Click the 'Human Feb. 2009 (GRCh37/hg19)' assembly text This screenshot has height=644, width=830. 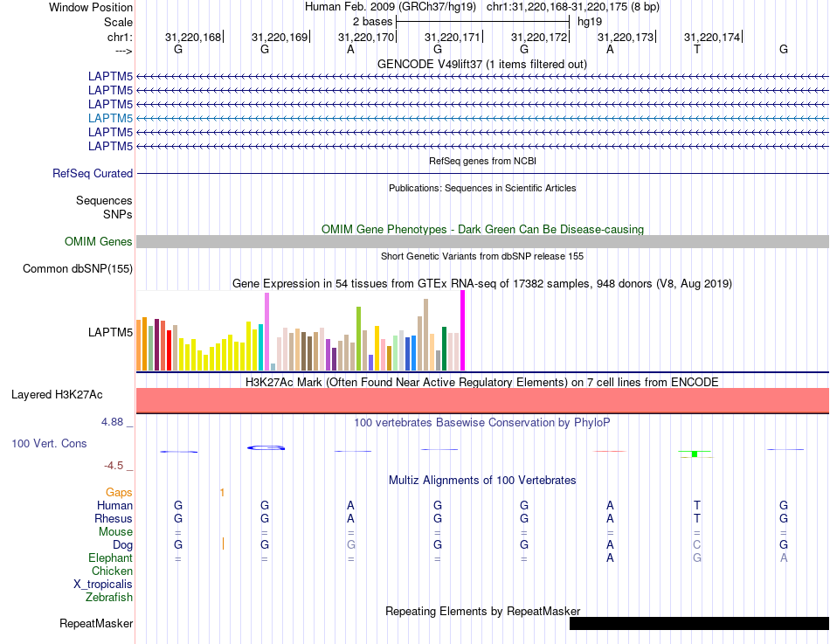391,7
